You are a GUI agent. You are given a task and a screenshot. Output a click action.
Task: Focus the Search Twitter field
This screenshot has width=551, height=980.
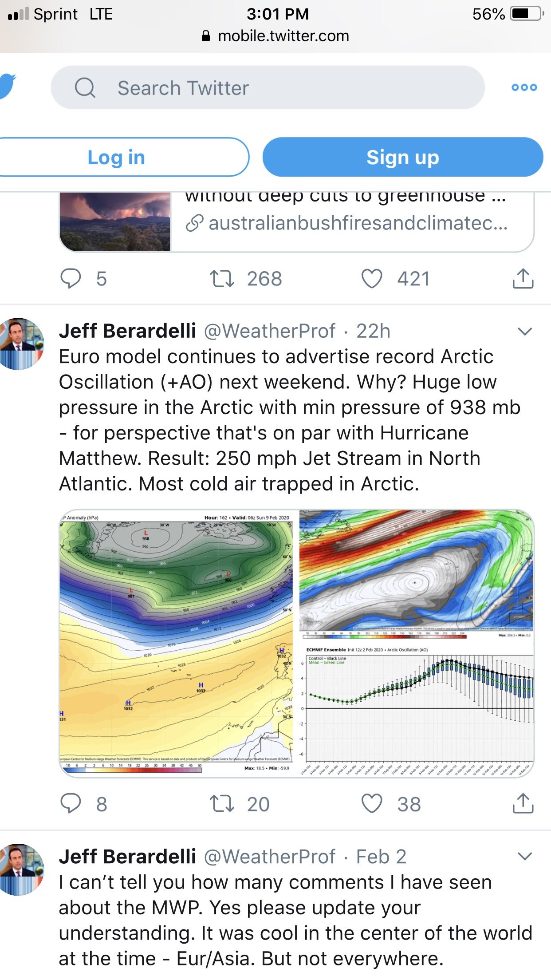point(268,87)
